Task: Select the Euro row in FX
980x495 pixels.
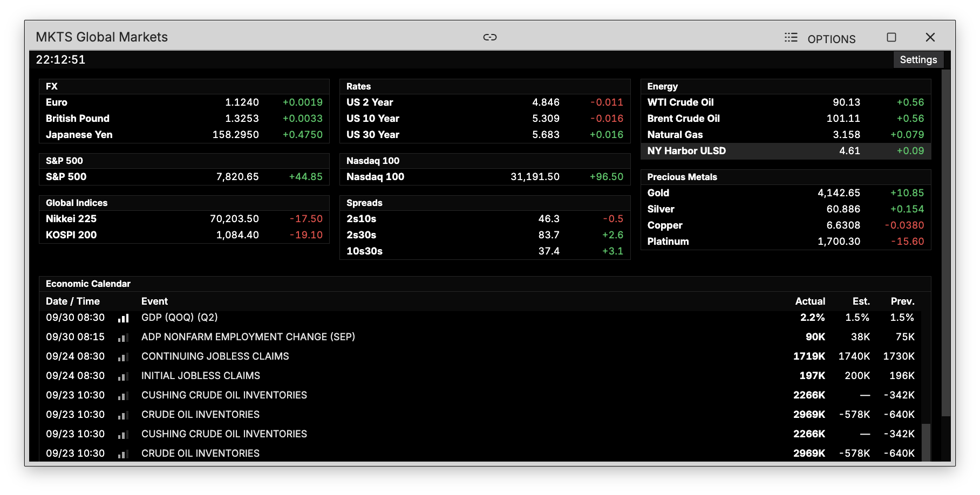Action: [x=184, y=102]
